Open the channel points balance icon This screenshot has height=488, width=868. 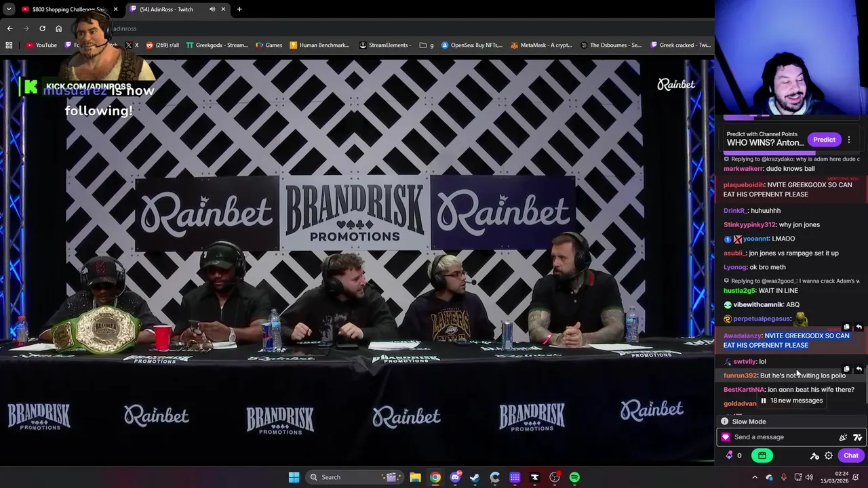(733, 455)
